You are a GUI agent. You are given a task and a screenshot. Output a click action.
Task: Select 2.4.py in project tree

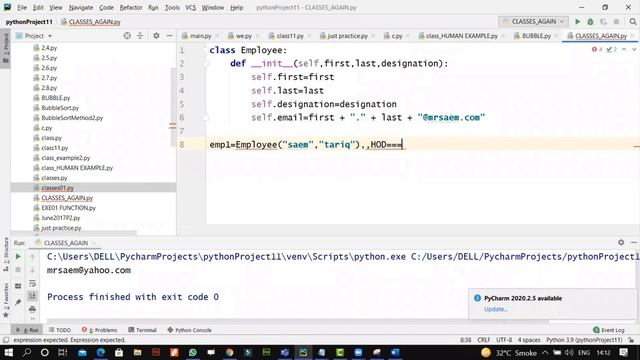(x=49, y=48)
